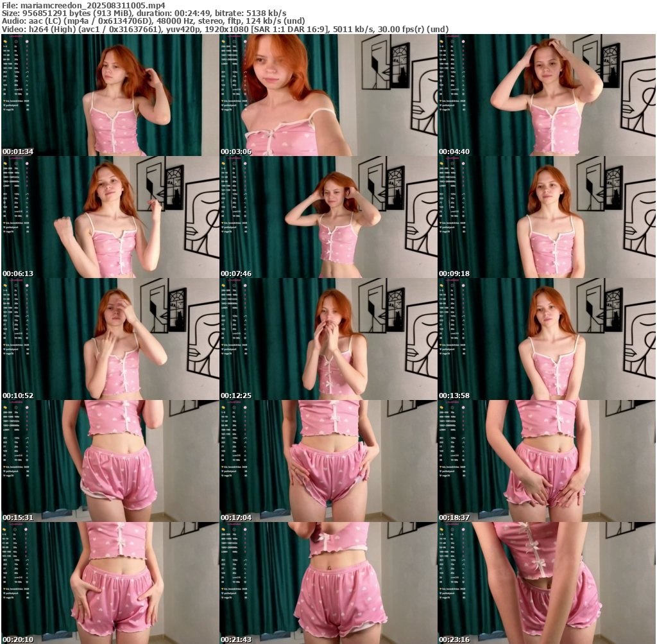Open the last frame stamped 00:23:16
The image size is (657, 644).
(x=547, y=583)
